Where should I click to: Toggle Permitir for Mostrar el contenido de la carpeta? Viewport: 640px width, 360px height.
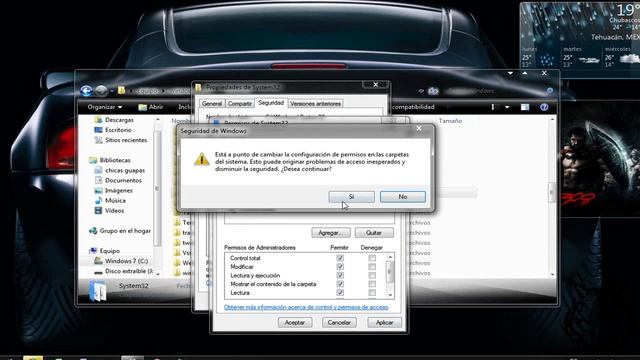coord(340,284)
